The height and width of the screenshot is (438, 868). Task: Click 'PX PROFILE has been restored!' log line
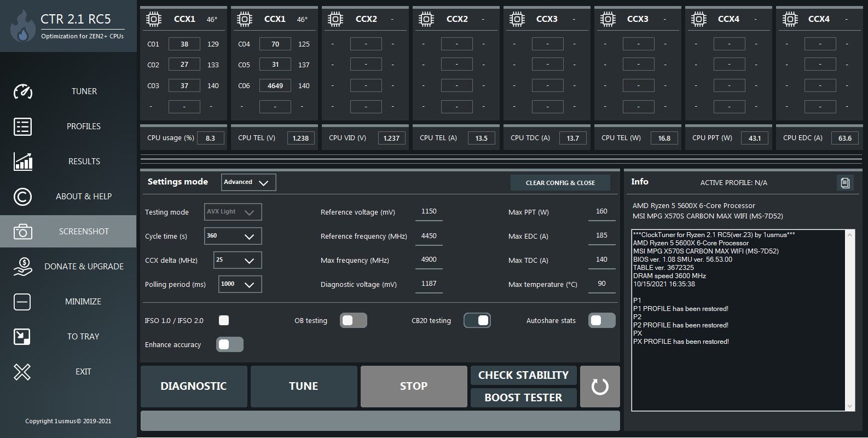point(681,342)
